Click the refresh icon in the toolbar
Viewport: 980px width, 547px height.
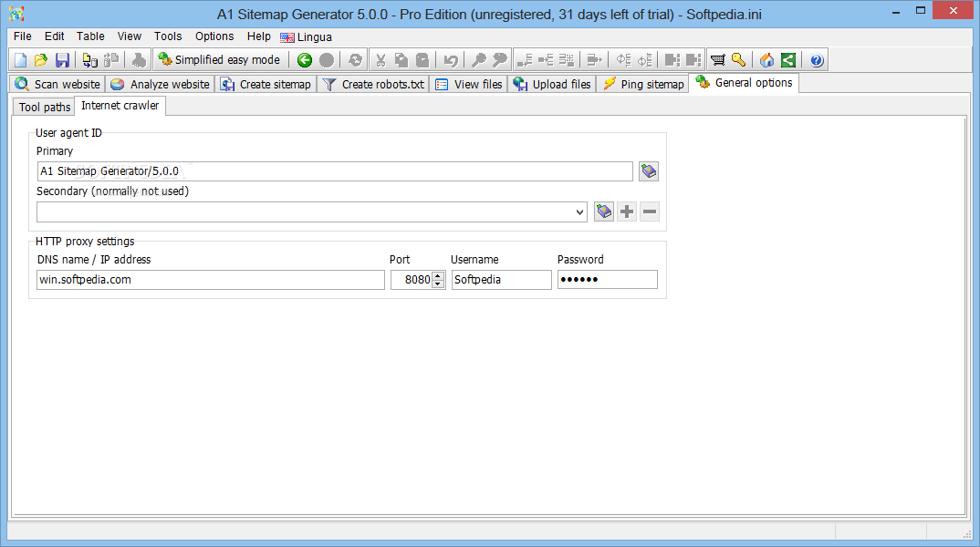pyautogui.click(x=355, y=60)
